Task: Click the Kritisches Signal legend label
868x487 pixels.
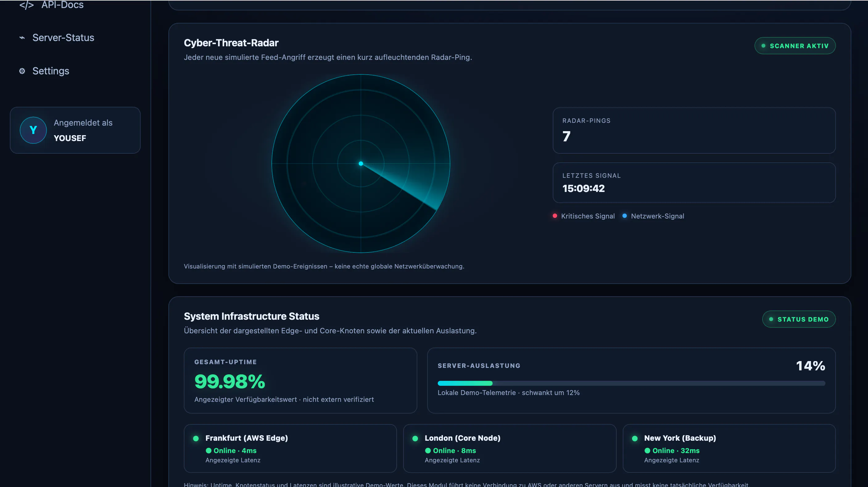Action: pos(588,216)
